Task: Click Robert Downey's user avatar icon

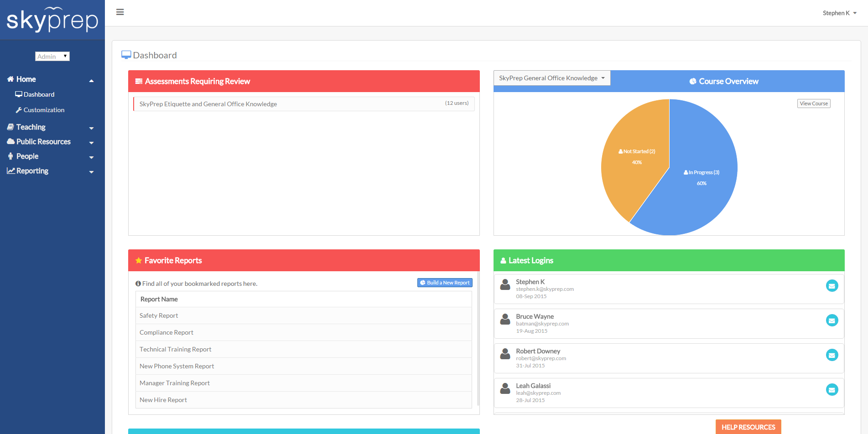Action: click(x=504, y=355)
